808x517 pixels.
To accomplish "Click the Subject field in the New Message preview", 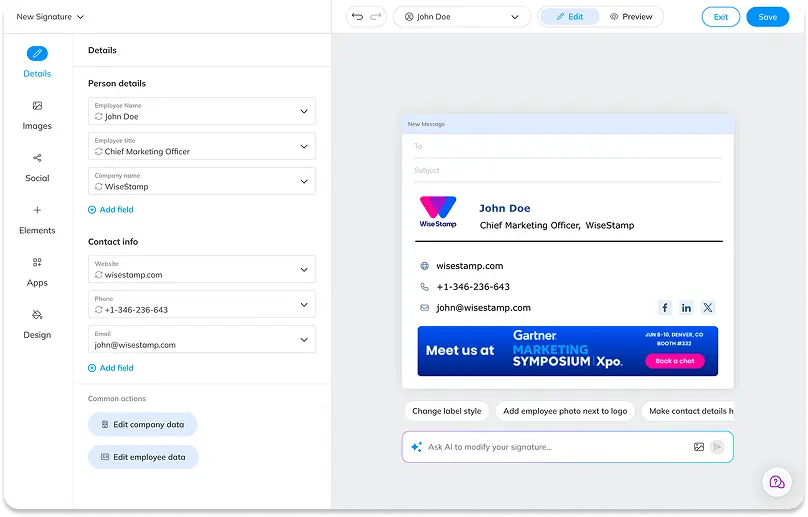I will [x=567, y=171].
